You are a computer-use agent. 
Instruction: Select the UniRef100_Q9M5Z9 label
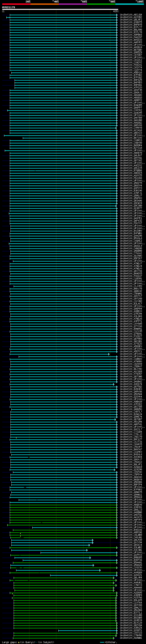[x=131, y=52]
